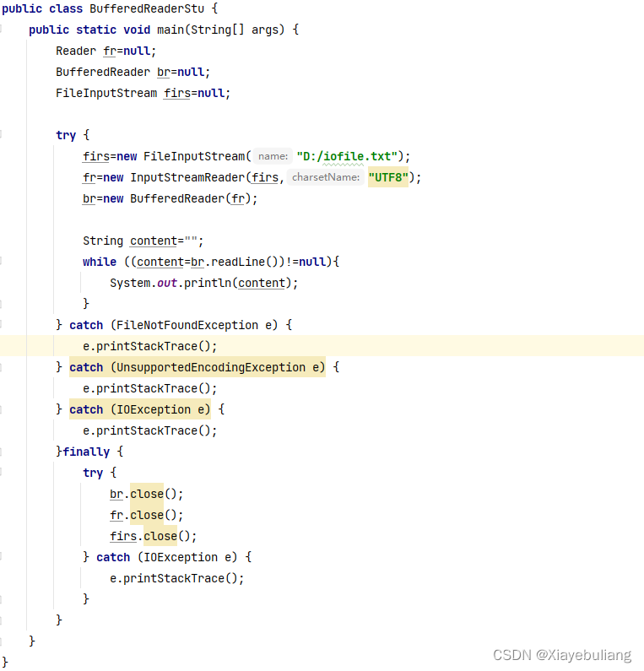Click the "D:/iofile.txt" string literal
This screenshot has width=644, height=671.
(347, 156)
